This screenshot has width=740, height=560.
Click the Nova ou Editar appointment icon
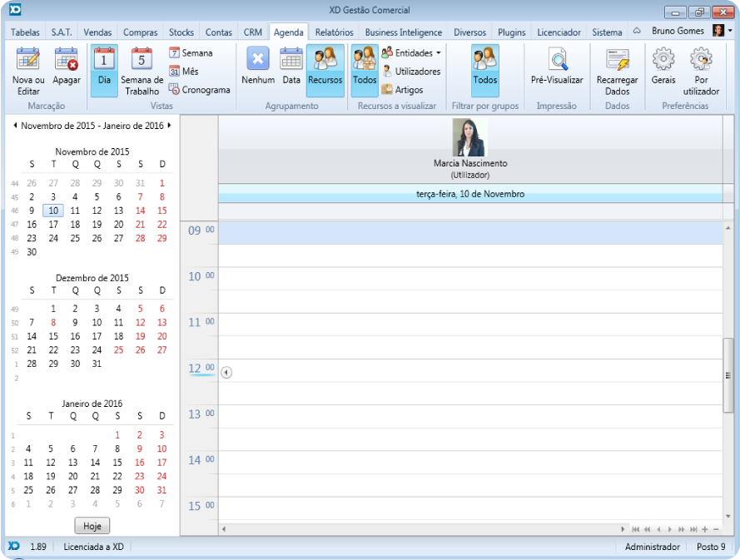(x=28, y=60)
